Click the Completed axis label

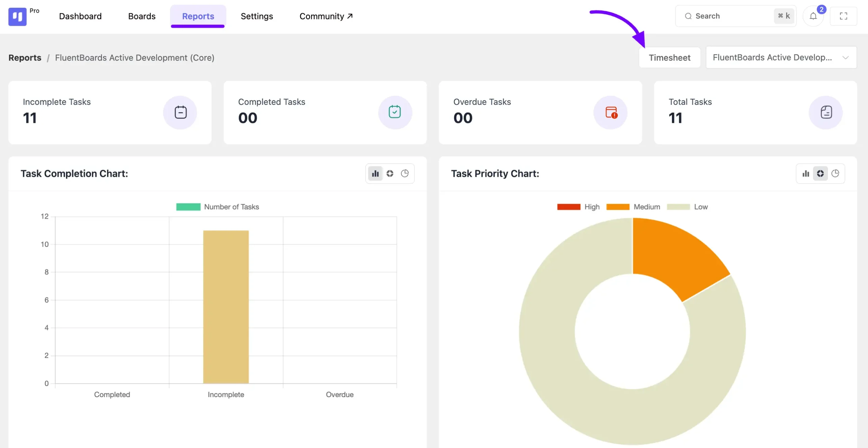(x=112, y=394)
